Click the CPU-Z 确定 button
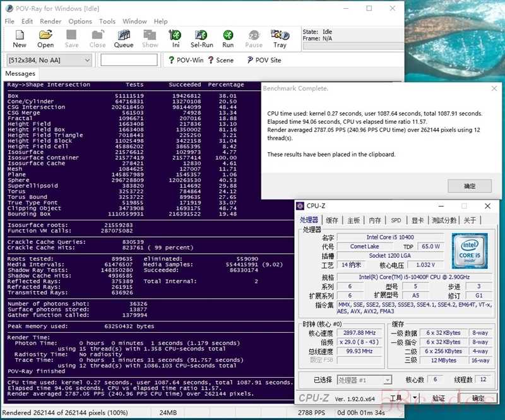505x420 pixels. (478, 398)
